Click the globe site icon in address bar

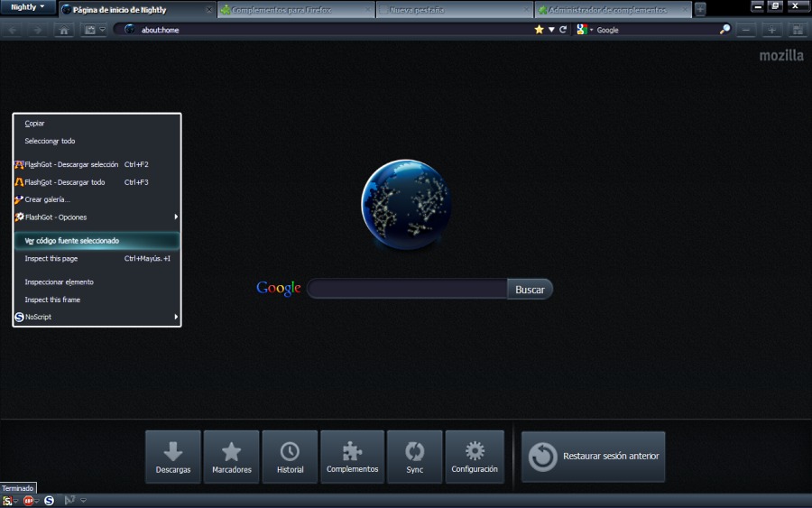coord(129,30)
